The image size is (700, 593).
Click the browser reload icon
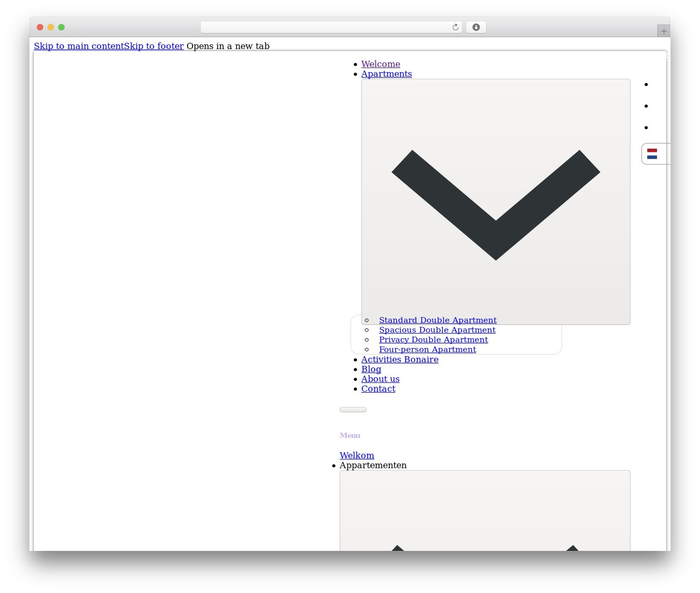click(455, 27)
